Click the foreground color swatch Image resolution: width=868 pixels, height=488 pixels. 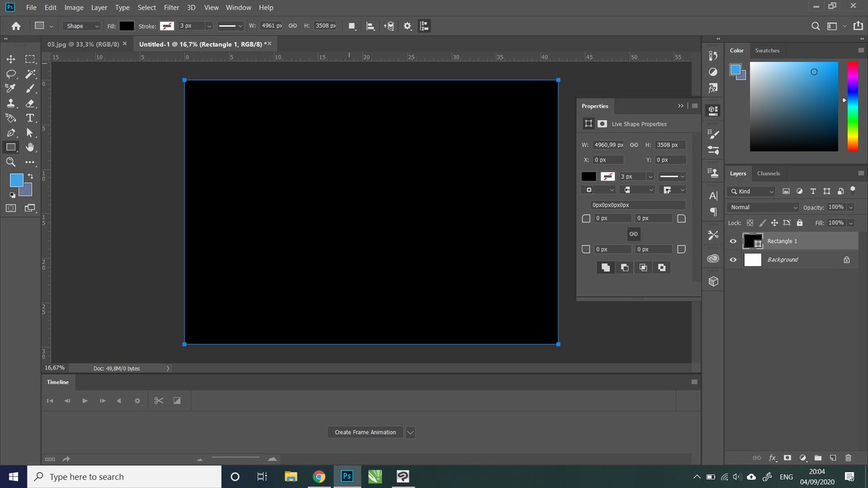tap(16, 181)
